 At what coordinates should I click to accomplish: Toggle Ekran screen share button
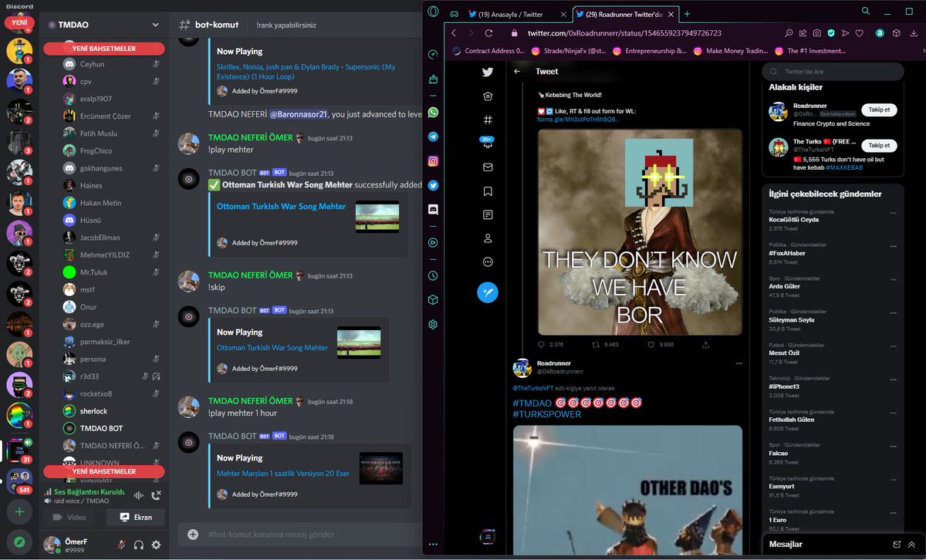136,518
